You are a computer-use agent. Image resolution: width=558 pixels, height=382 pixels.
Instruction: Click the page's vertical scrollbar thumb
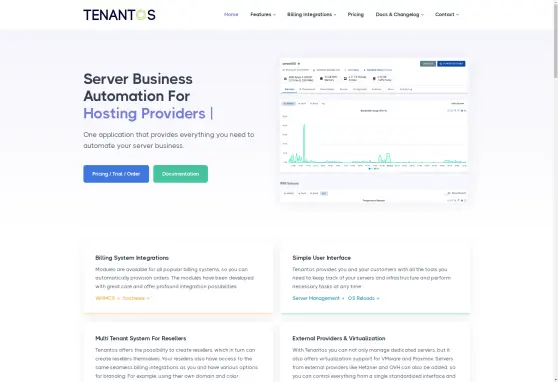pyautogui.click(x=556, y=38)
